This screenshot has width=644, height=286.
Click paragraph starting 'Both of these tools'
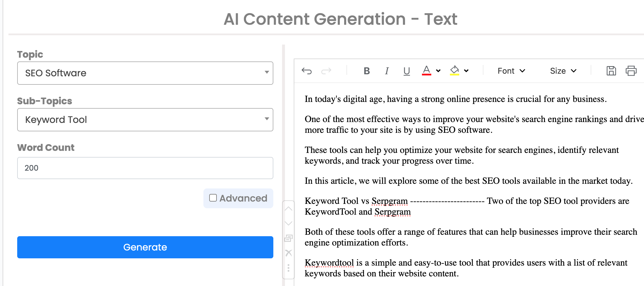[x=471, y=237]
